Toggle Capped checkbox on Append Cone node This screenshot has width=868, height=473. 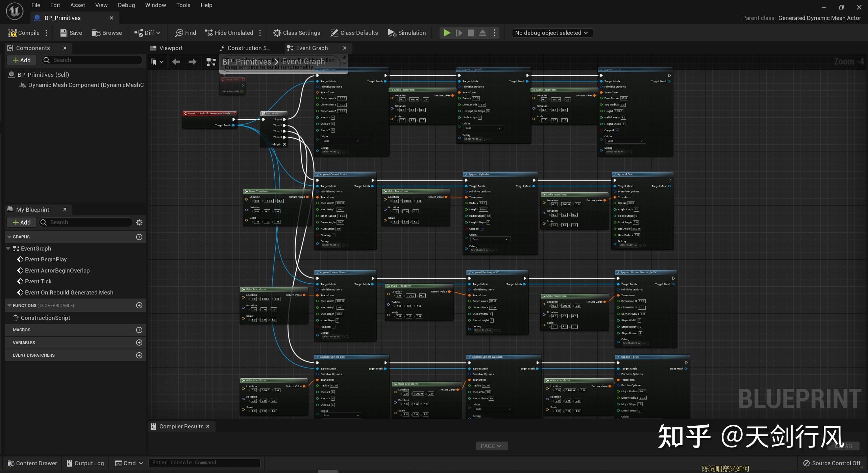click(x=617, y=130)
